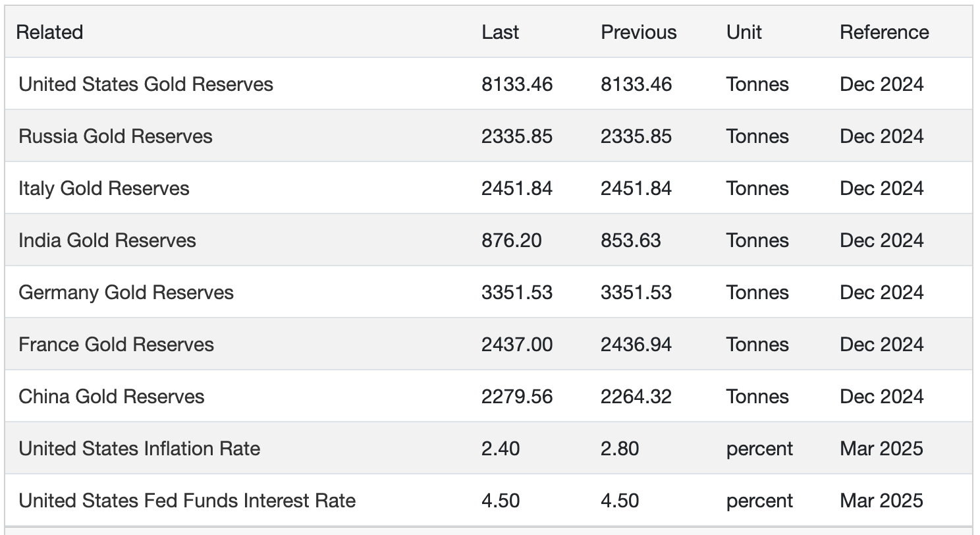
Task: Open United States Gold Reserves link
Action: pyautogui.click(x=146, y=84)
